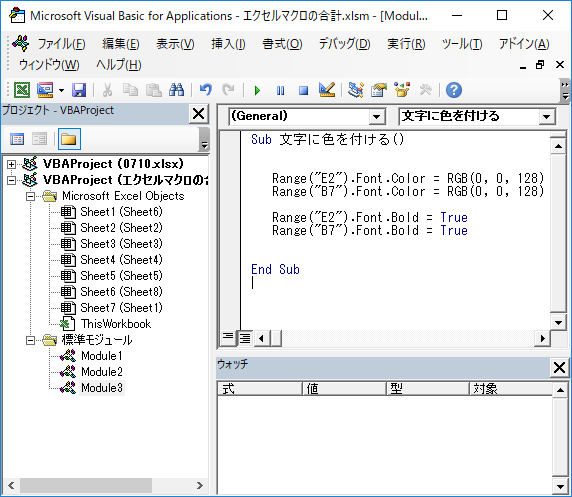The image size is (572, 497).
Task: Expand VBAProject (0710.xlsx) tree node
Action: (x=11, y=164)
